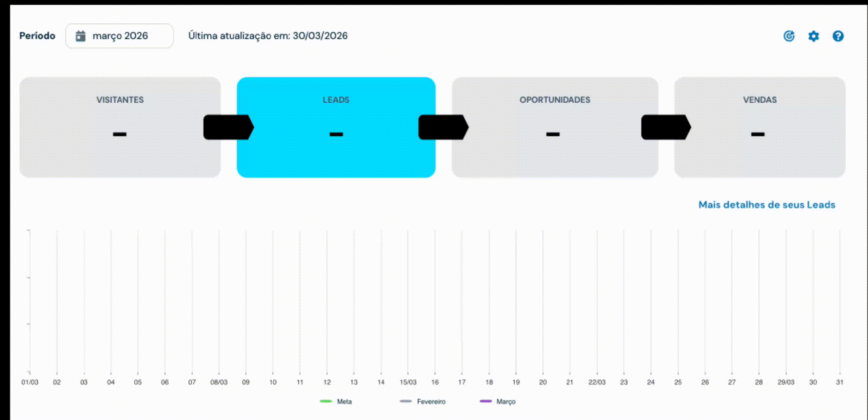Click the arrow between Leads and Oportunidades
This screenshot has width=868, height=420.
[444, 127]
